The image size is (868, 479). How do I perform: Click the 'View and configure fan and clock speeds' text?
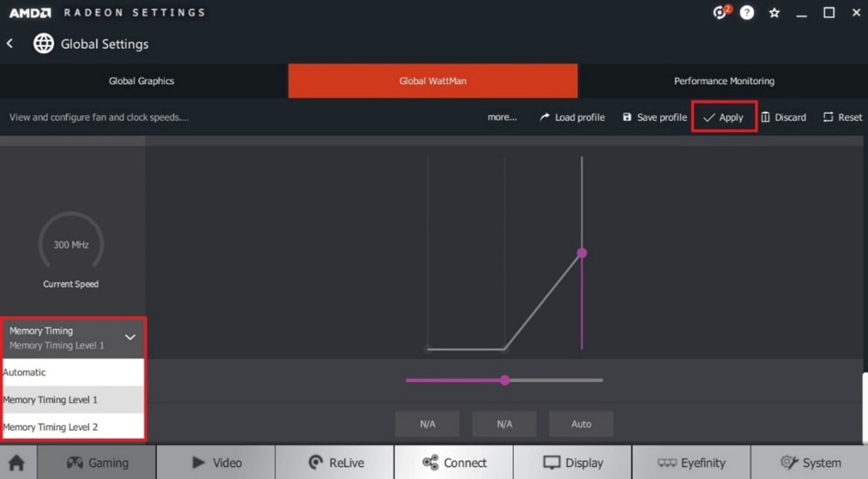coord(99,117)
